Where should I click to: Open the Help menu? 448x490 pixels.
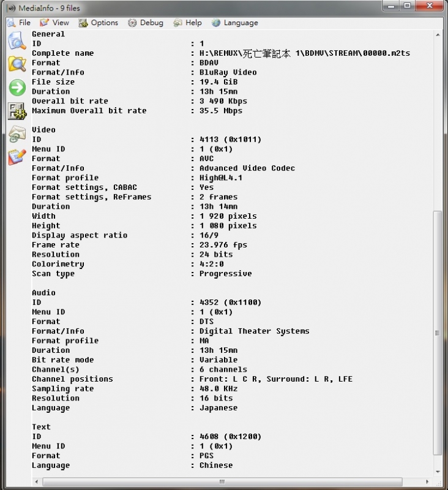tap(187, 23)
